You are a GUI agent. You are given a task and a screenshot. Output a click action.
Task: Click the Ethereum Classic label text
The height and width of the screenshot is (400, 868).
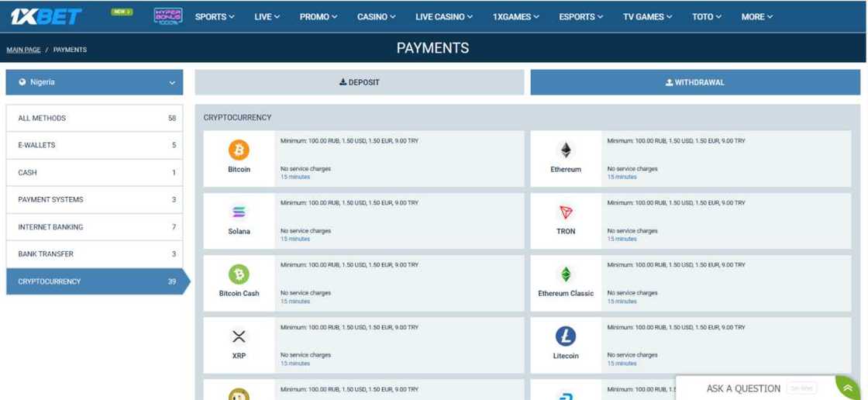tap(566, 294)
